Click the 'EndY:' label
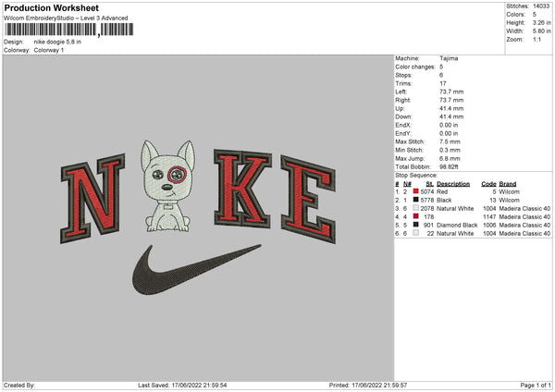555x392 pixels. [403, 133]
